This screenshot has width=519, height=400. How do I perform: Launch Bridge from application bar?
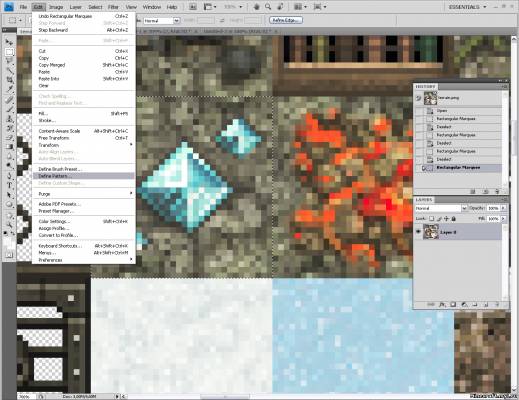click(193, 7)
